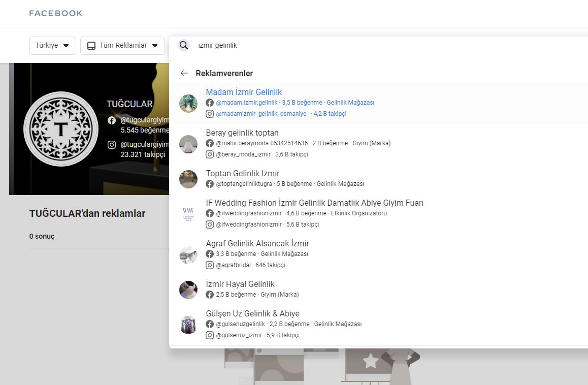Click TUĞCULAR page name text

pos(129,104)
